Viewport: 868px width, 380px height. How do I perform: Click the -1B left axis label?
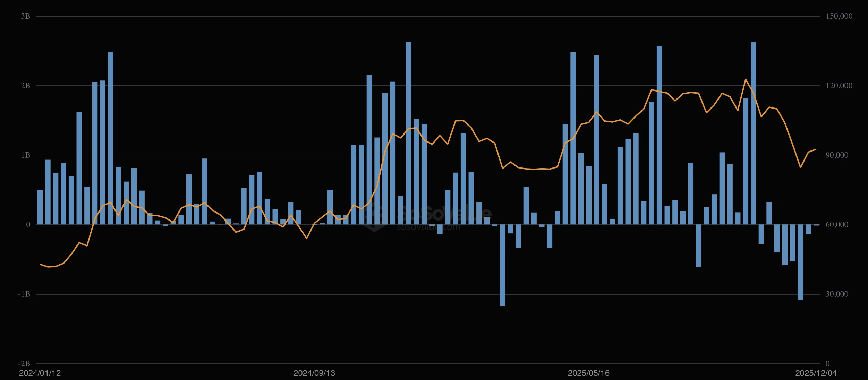(x=24, y=294)
